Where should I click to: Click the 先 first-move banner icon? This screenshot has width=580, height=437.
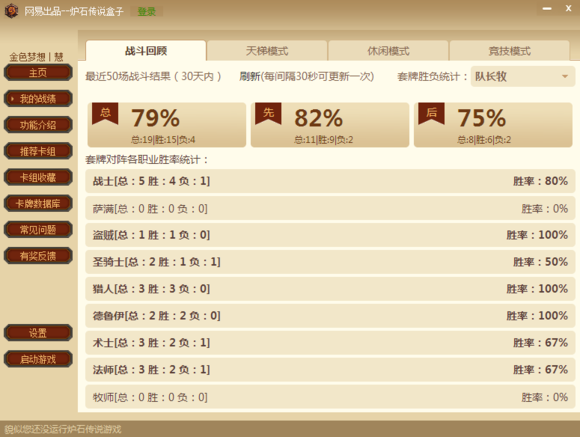(269, 113)
